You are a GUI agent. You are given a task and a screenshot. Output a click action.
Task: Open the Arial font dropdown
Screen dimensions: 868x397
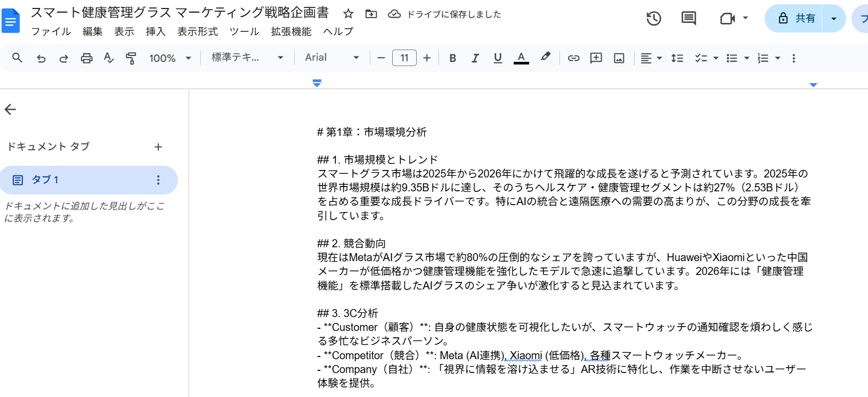pos(332,58)
